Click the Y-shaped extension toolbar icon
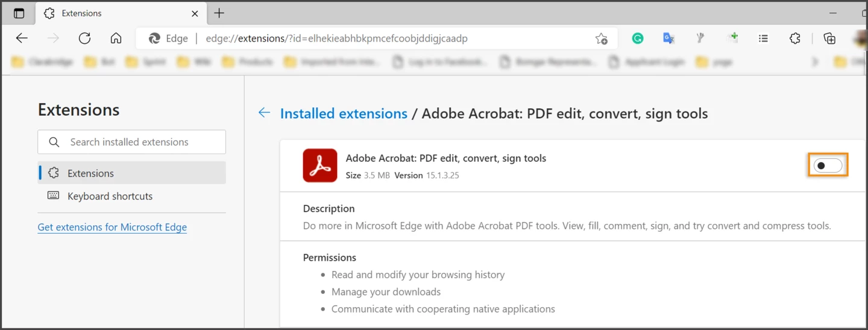The width and height of the screenshot is (868, 330). tap(700, 39)
